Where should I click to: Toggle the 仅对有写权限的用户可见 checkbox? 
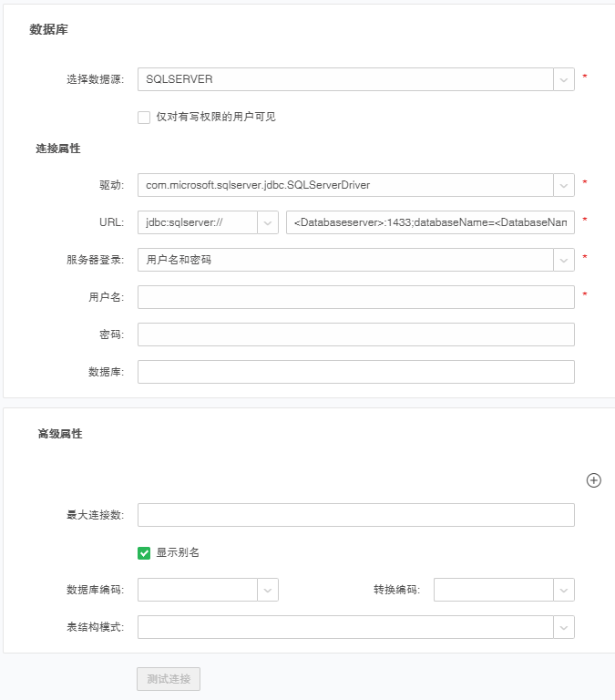pyautogui.click(x=144, y=117)
